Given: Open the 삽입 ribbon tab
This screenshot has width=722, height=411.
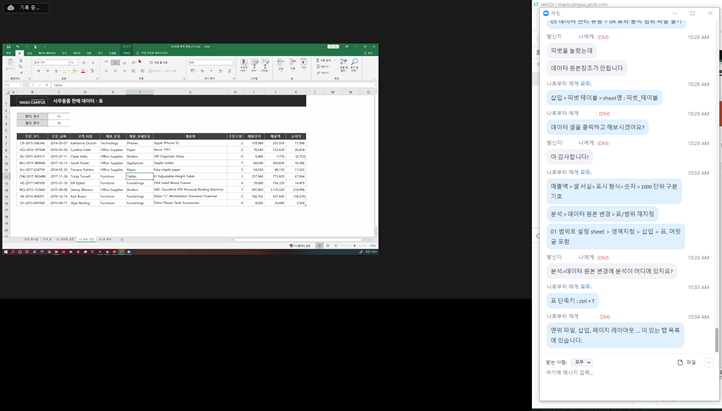Looking at the screenshot, I should point(32,55).
